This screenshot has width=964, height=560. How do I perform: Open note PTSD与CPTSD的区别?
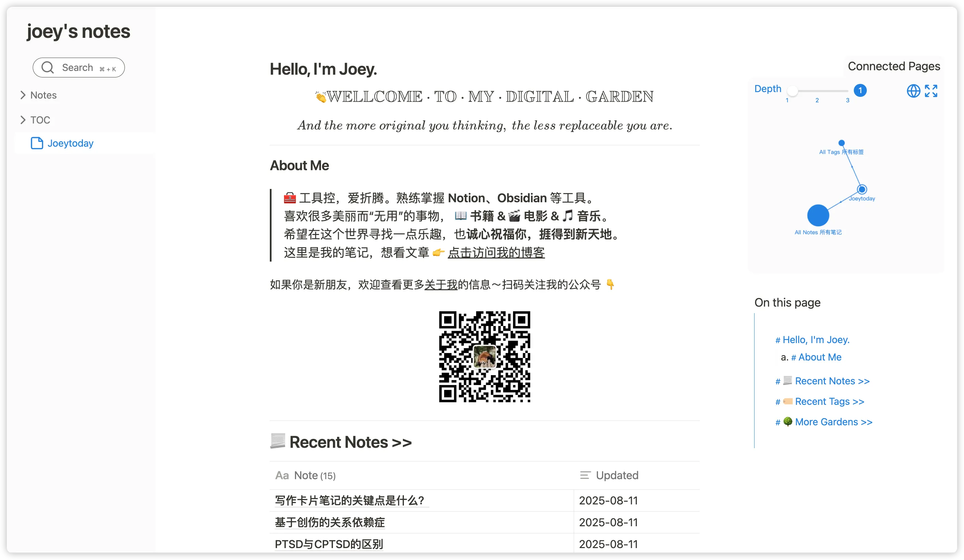(x=329, y=544)
